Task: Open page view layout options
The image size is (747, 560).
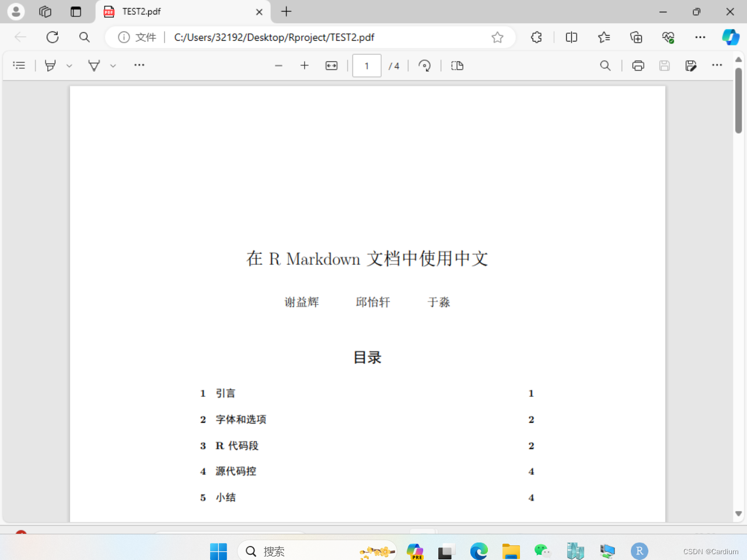Action: click(x=456, y=65)
